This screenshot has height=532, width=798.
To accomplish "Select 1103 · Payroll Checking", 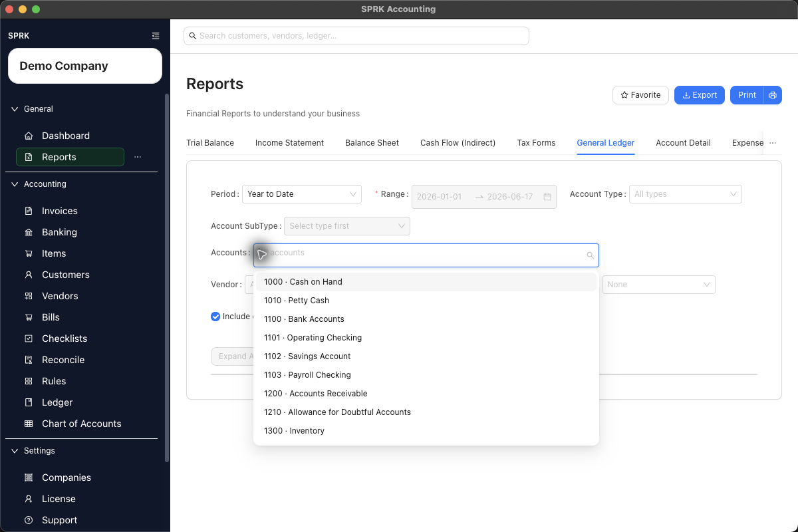I will click(x=426, y=375).
